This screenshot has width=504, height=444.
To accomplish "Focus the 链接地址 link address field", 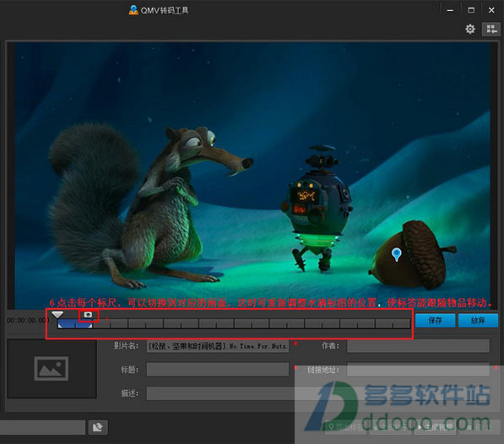I will point(418,370).
